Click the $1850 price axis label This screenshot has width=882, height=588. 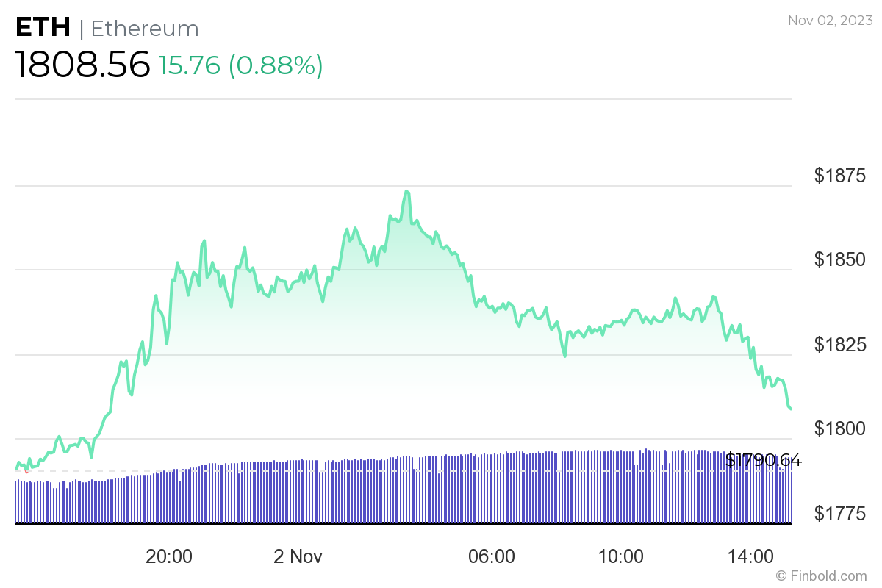pos(839,260)
